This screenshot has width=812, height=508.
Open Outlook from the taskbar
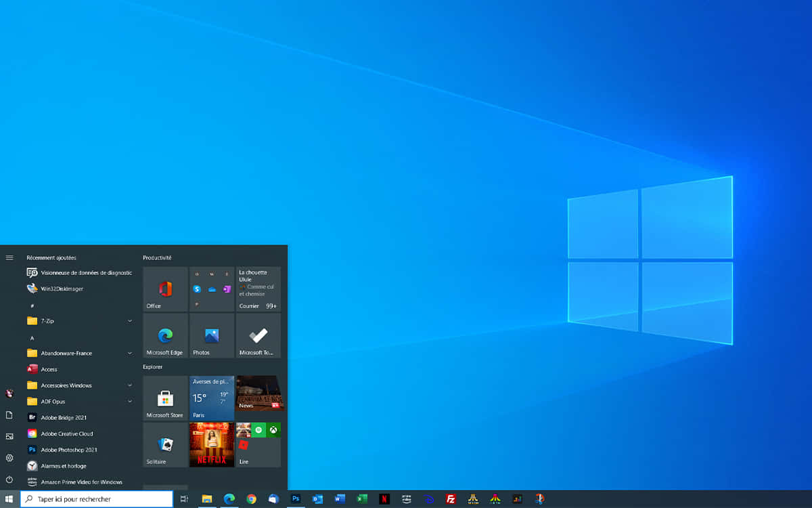pos(318,499)
